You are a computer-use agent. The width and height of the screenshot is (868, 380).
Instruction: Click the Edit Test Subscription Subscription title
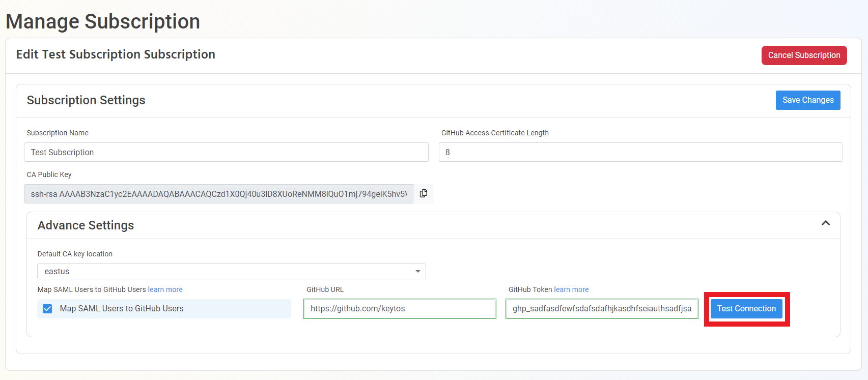tap(116, 54)
